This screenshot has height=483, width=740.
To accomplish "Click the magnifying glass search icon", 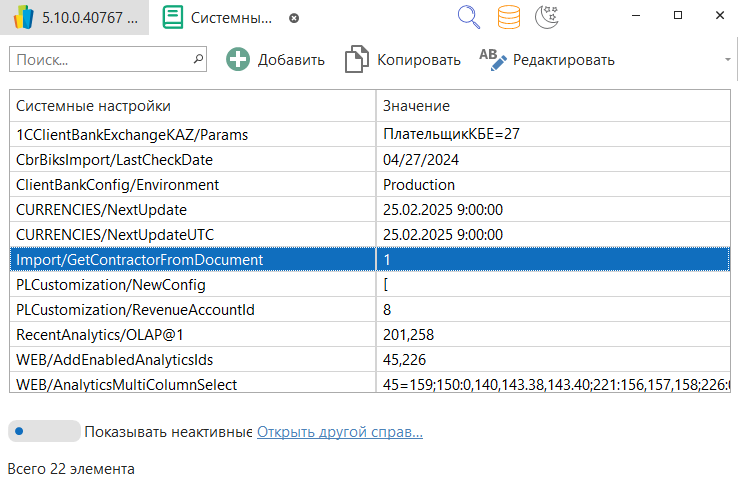I will pos(469,17).
